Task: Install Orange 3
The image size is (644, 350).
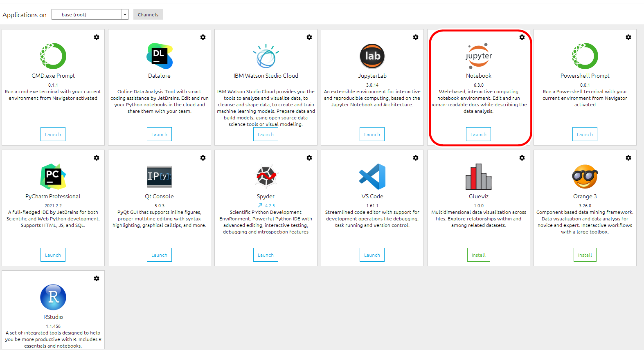Action: click(x=585, y=255)
